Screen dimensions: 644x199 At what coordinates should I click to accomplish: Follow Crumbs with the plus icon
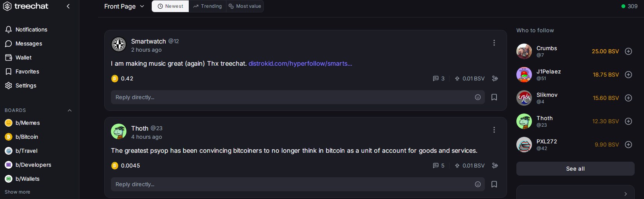(628, 51)
